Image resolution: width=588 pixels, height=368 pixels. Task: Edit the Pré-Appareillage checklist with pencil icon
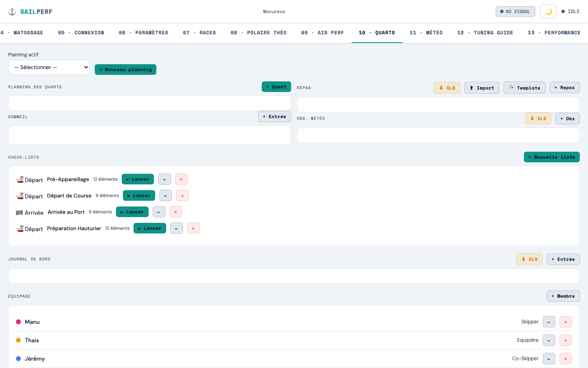pyautogui.click(x=165, y=179)
